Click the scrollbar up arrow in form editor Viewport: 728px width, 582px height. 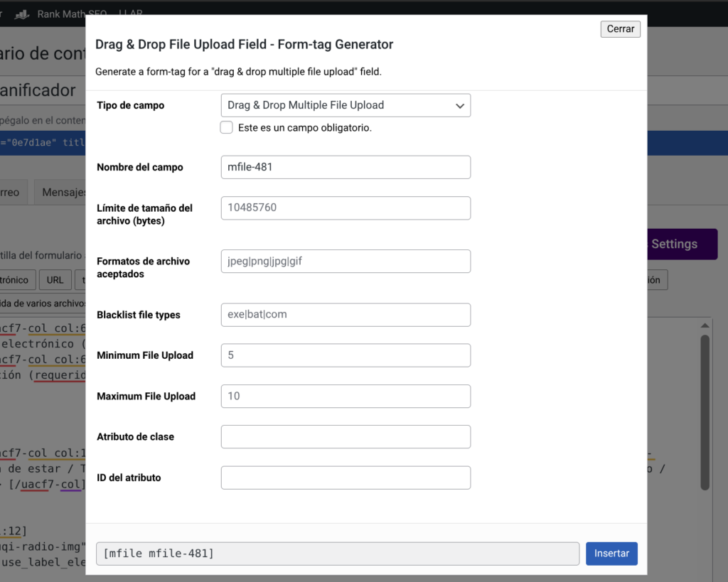(x=705, y=325)
